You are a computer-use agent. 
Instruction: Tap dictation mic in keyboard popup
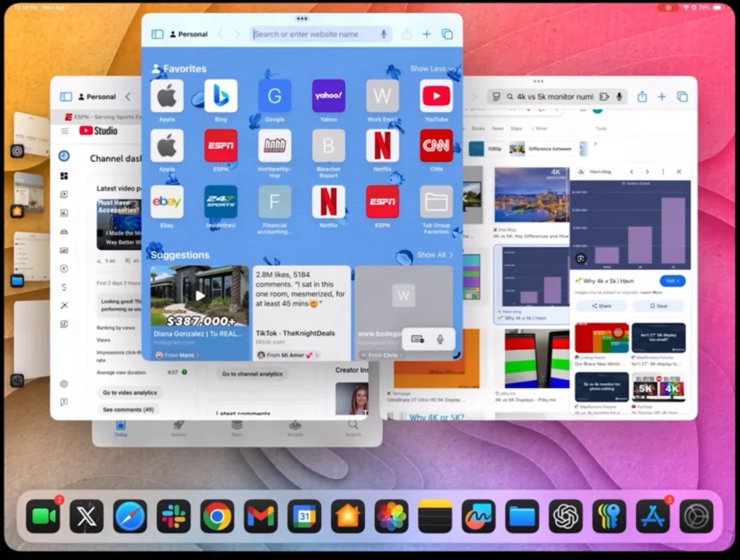tap(440, 339)
